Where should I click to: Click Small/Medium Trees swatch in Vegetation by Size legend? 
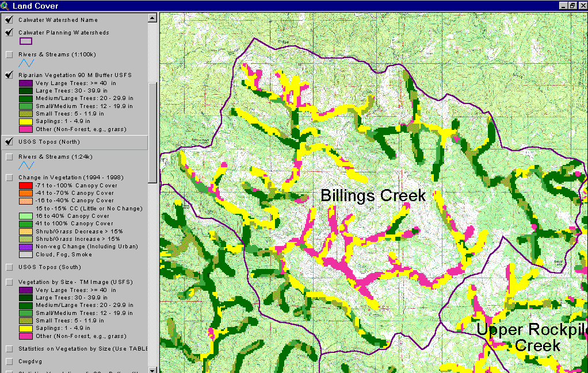[25, 313]
